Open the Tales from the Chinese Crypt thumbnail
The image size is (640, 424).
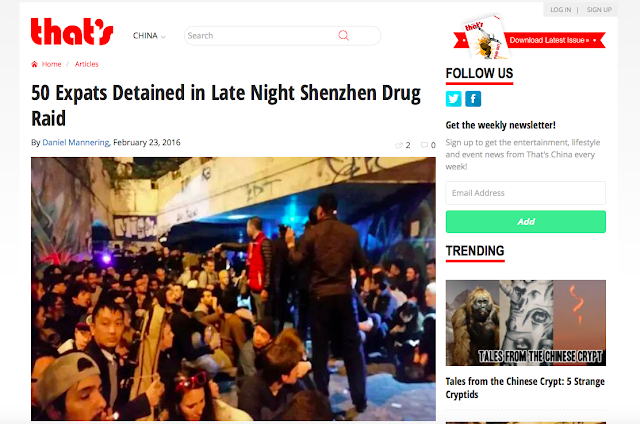(526, 323)
